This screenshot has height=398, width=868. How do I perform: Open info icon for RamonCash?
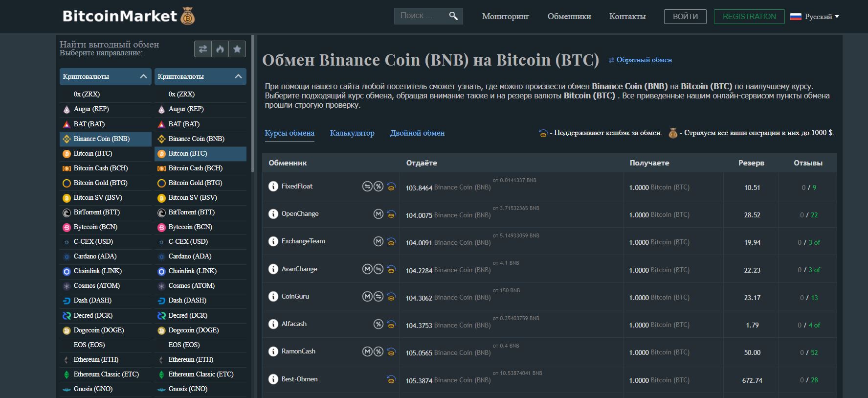(x=273, y=351)
